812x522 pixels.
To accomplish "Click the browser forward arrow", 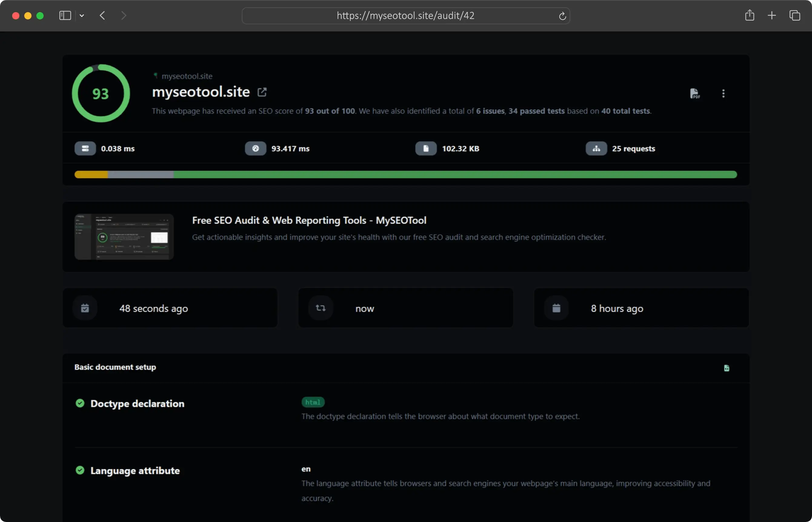I will [124, 15].
